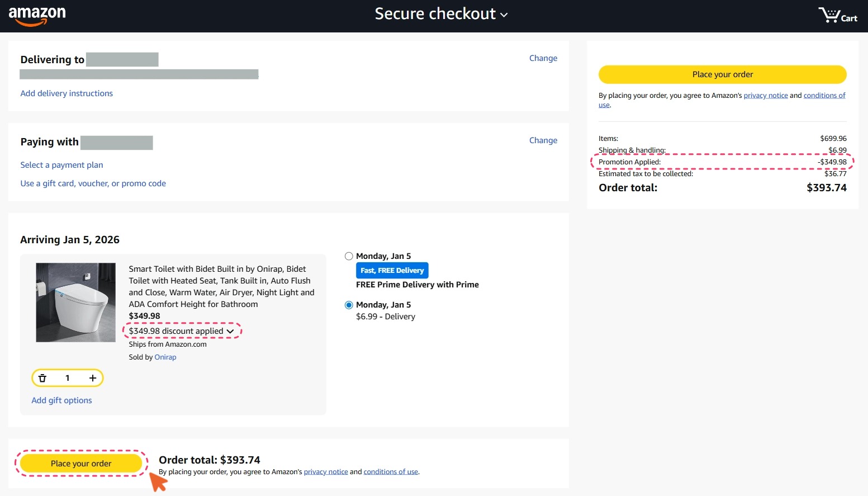This screenshot has height=496, width=868.
Task: Click the Shipping & handling amount $6.99
Action: 837,150
